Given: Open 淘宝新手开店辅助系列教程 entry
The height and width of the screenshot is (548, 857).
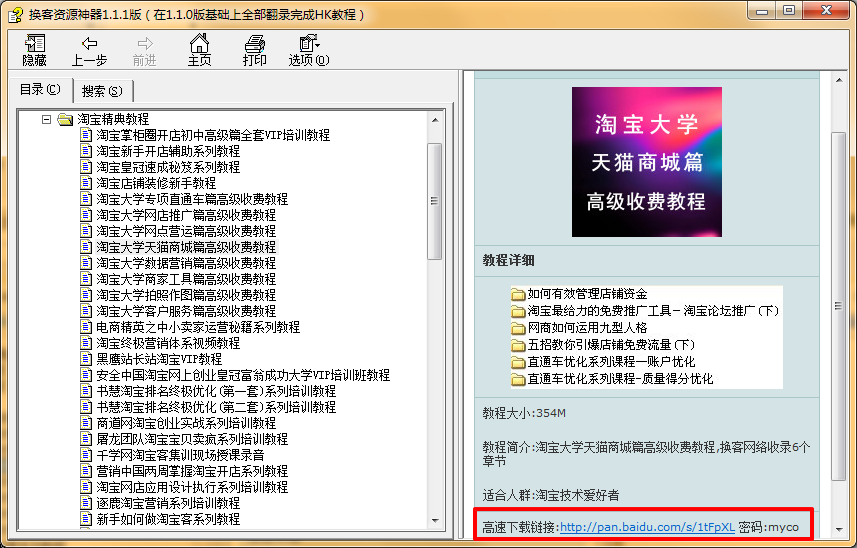Looking at the screenshot, I should click(168, 151).
